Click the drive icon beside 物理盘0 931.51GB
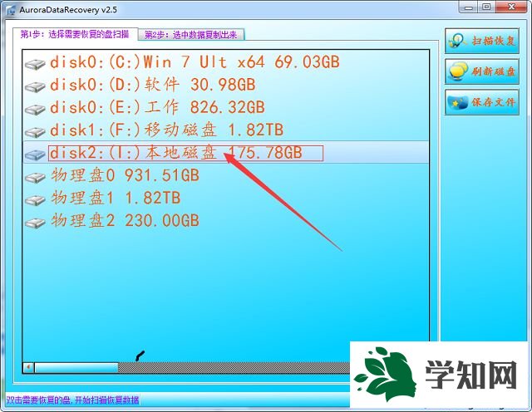This screenshot has height=412, width=532. 35,177
